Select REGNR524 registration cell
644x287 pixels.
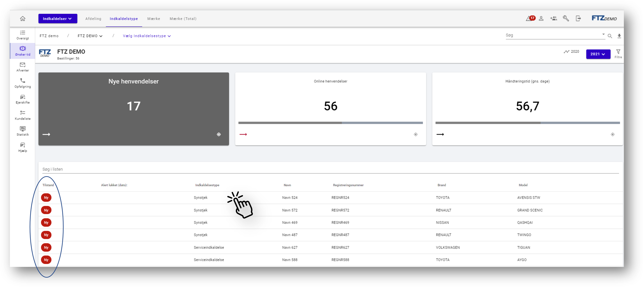(x=340, y=198)
